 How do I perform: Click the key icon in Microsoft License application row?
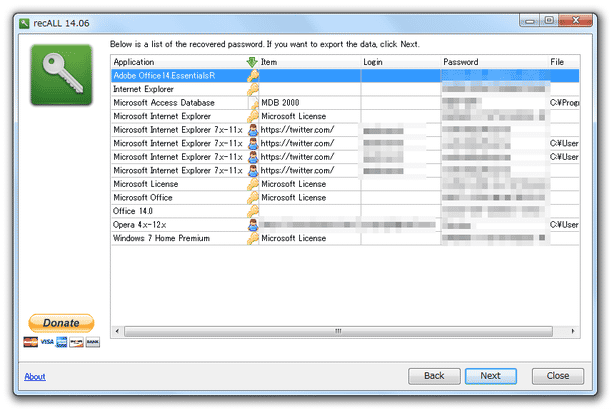point(253,184)
